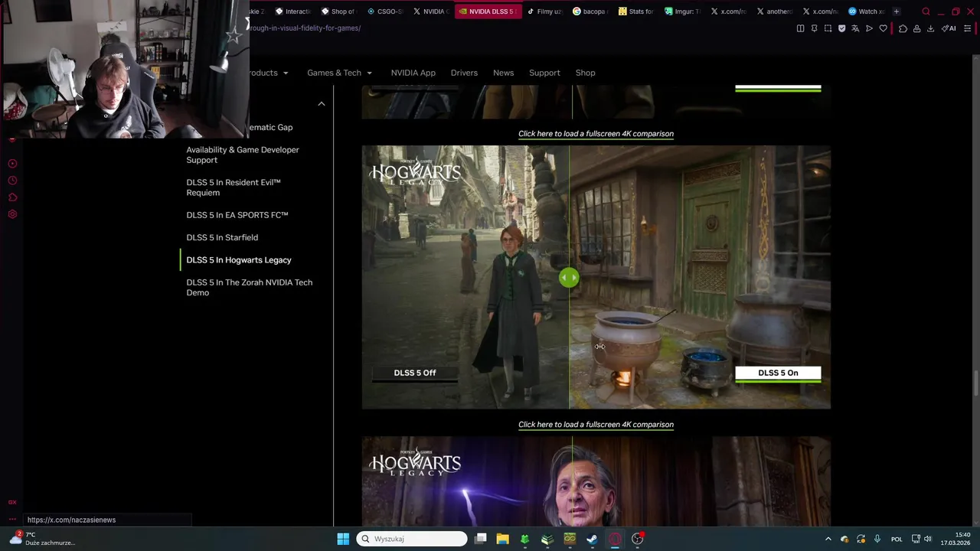
Task: Collapse the article contents sidebar chevron
Action: 322,103
